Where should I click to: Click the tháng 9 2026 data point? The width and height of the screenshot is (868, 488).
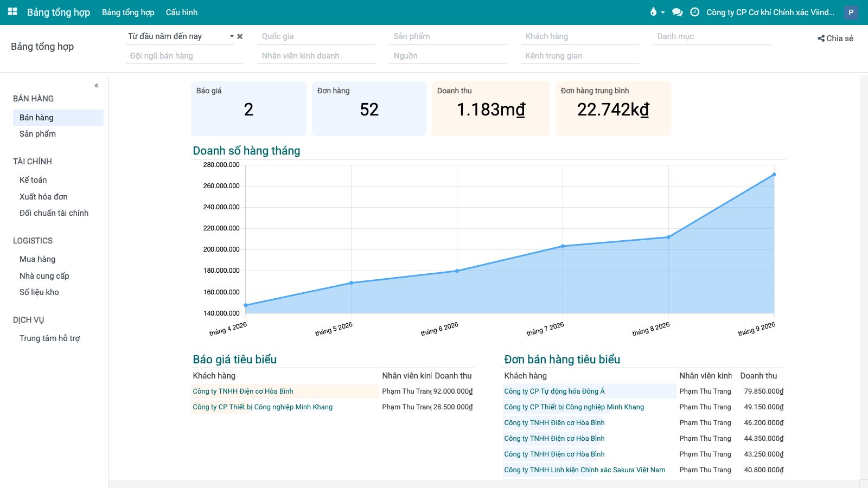(x=774, y=175)
